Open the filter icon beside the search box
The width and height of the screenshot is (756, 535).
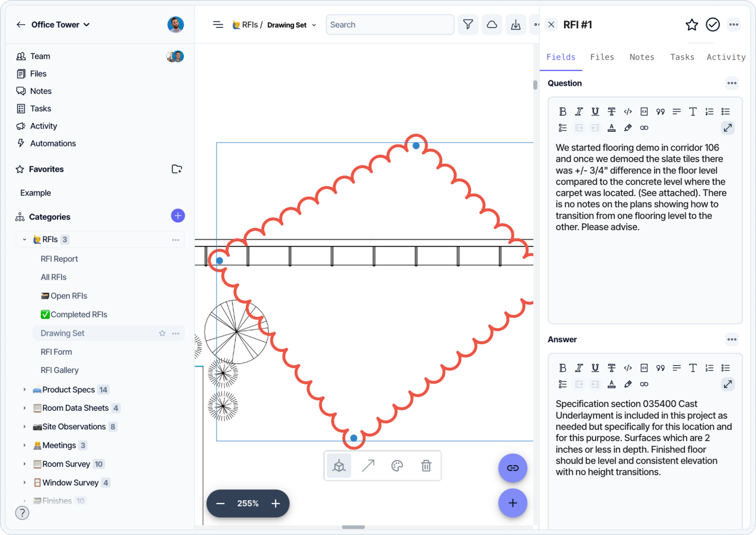468,25
